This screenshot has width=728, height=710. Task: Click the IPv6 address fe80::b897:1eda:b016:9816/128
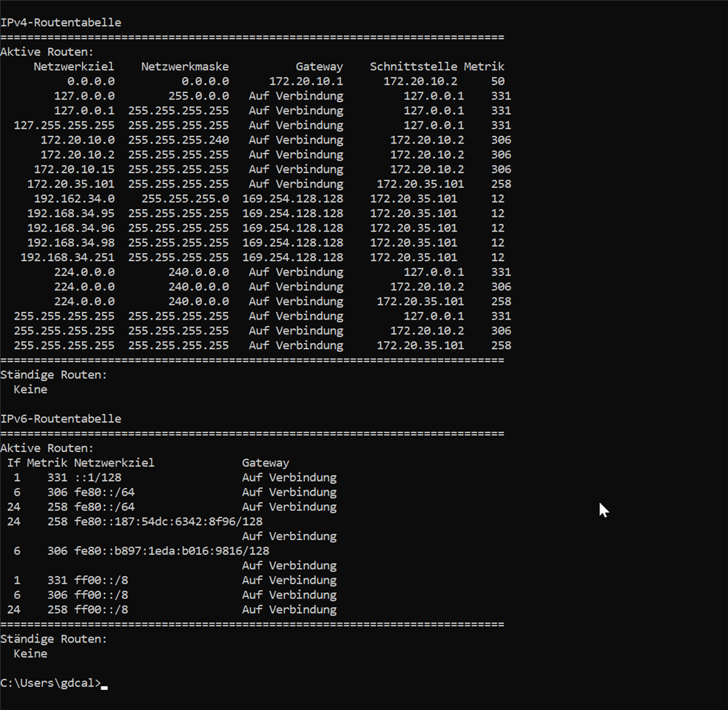(172, 551)
